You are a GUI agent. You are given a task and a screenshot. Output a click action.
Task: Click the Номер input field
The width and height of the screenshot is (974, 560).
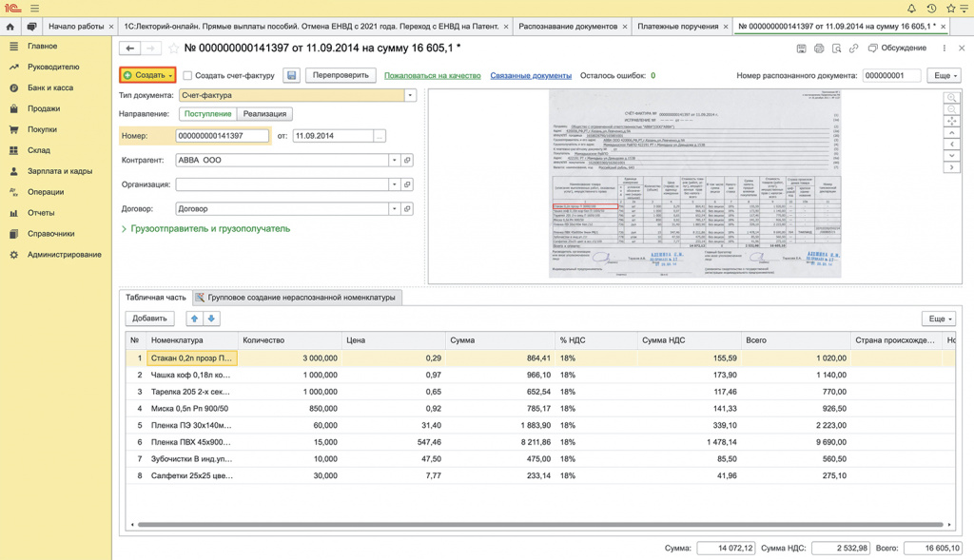pos(223,136)
